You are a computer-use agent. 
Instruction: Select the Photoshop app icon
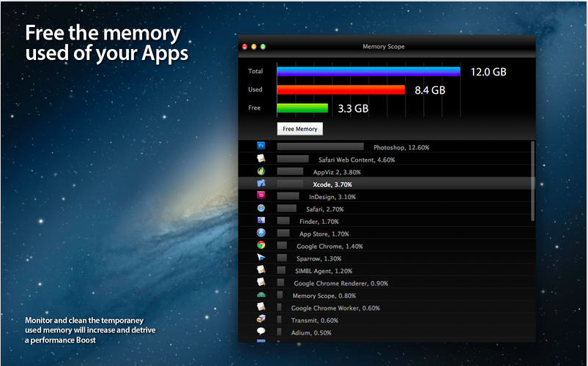[x=261, y=146]
